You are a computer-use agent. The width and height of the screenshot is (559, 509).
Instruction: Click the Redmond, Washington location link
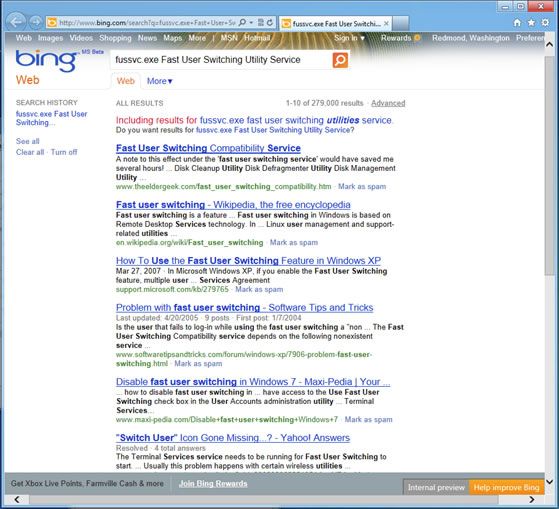click(471, 38)
